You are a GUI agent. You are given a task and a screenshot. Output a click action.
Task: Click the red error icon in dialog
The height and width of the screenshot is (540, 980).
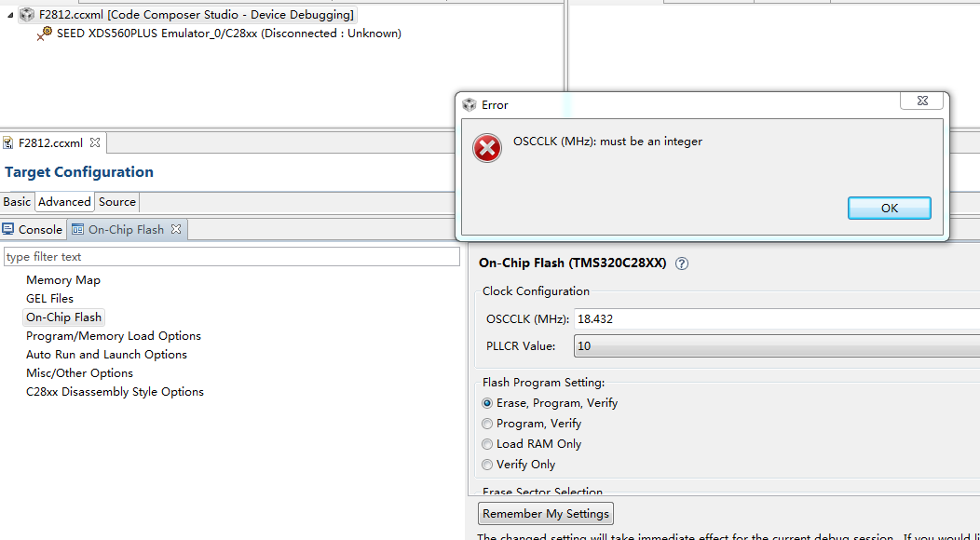pyautogui.click(x=487, y=148)
